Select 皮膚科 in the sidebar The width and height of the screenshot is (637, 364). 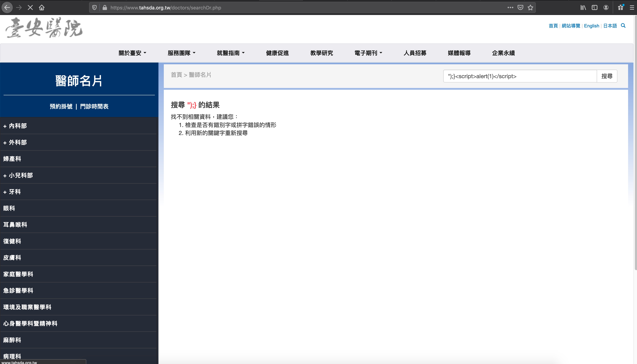coord(78,258)
